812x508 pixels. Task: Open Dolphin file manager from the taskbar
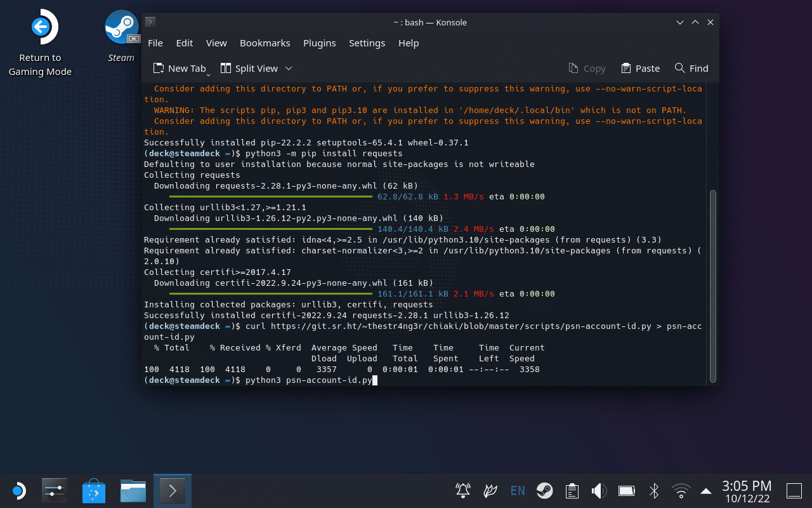click(133, 491)
